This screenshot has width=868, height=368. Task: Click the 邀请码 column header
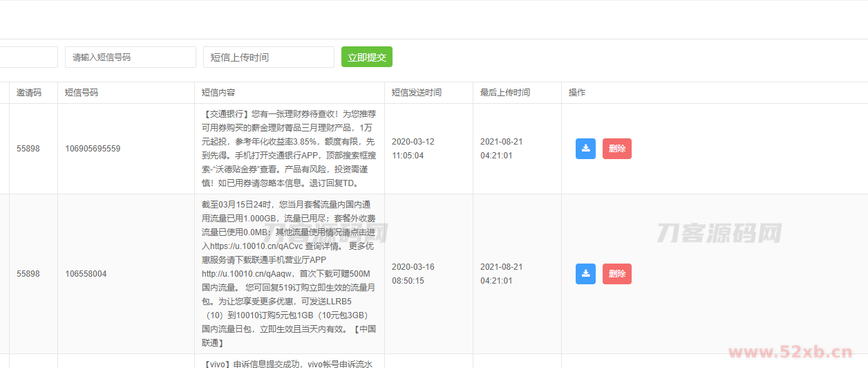pos(29,93)
